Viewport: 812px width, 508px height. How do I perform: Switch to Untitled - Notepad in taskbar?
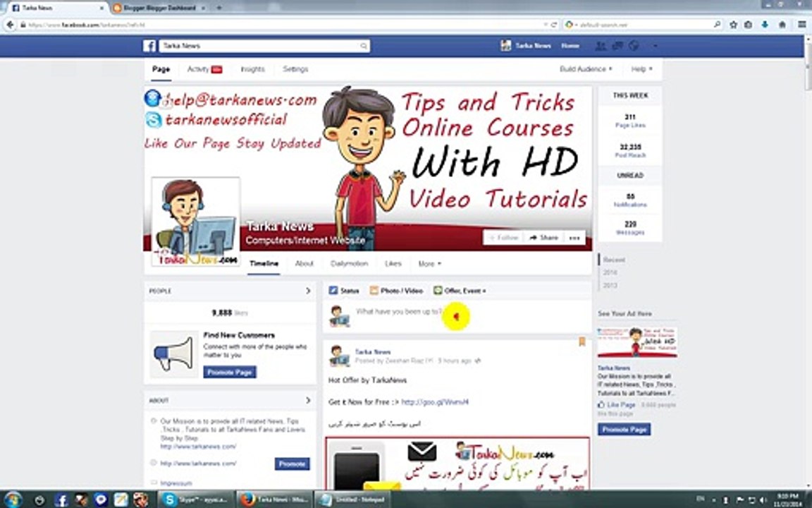354,500
